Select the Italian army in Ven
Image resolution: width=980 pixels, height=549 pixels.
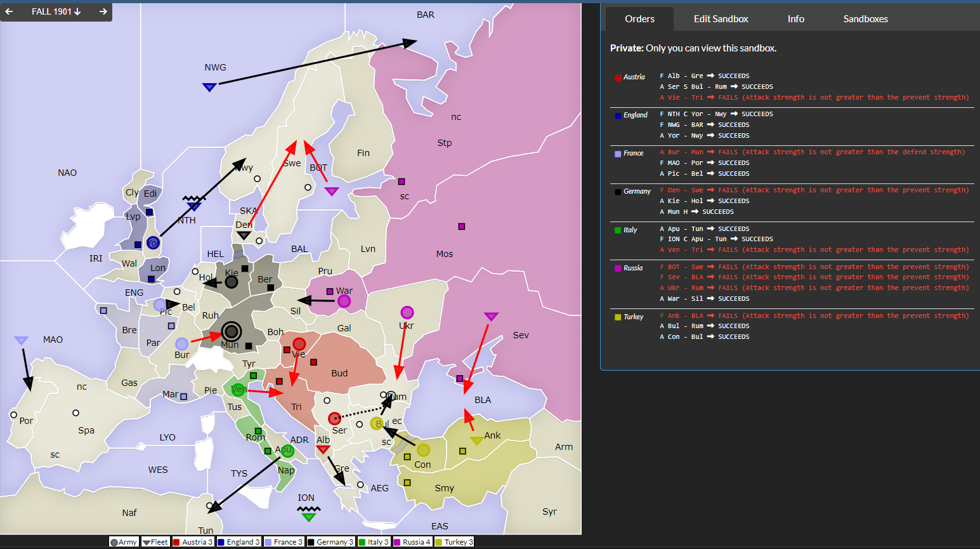click(x=238, y=390)
